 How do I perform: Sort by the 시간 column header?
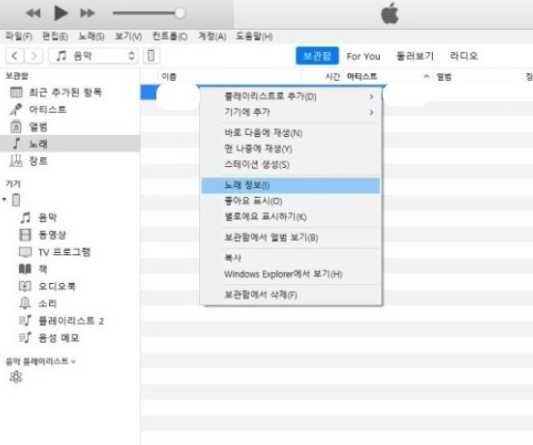coord(332,77)
